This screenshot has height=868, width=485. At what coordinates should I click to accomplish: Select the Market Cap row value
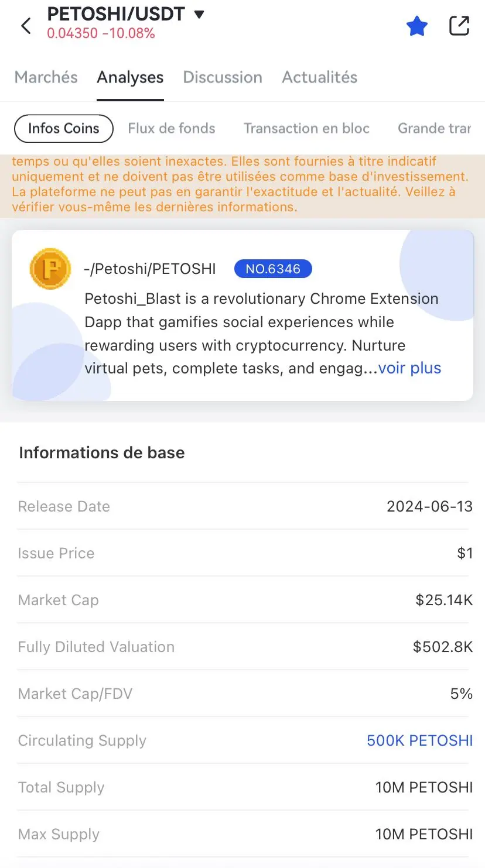pyautogui.click(x=444, y=600)
